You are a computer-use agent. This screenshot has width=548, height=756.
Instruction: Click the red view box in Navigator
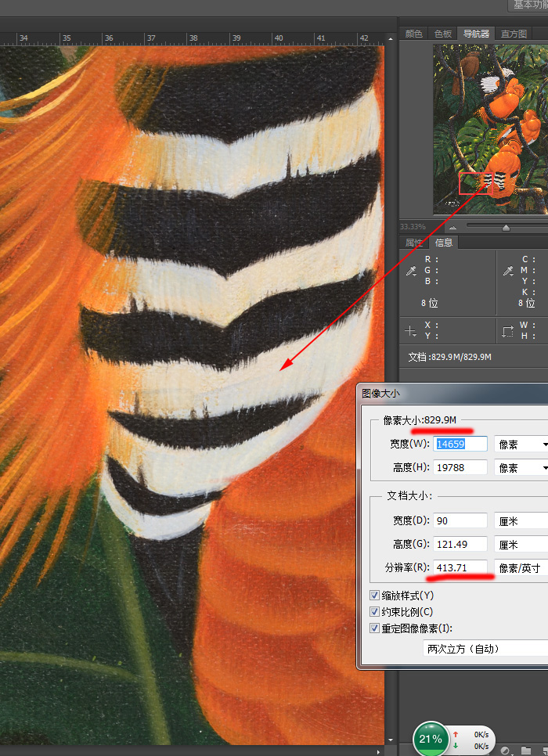475,184
